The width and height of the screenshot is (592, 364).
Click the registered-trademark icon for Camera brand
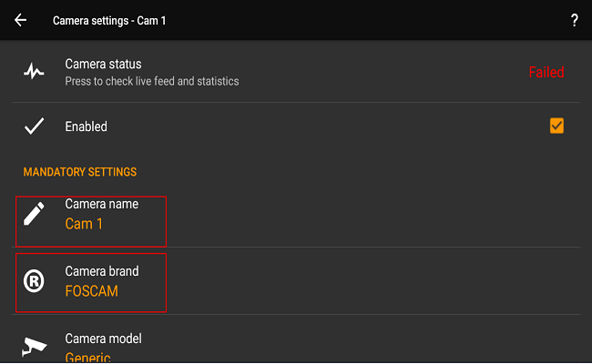[x=34, y=282]
